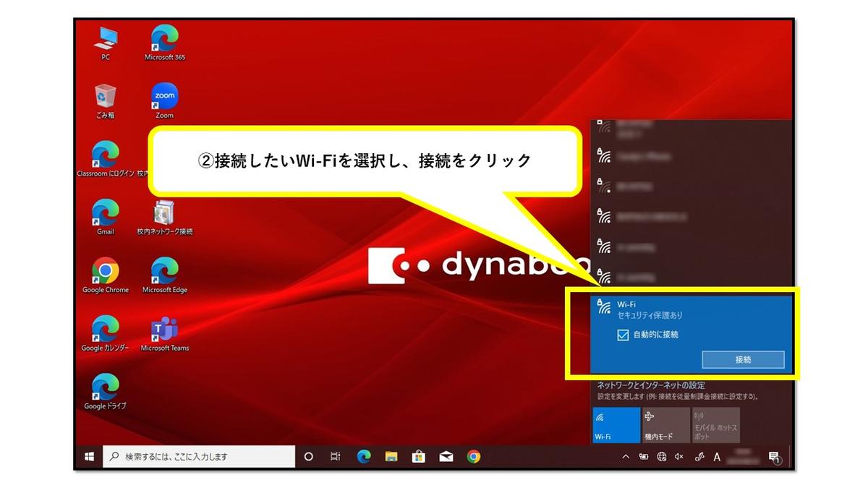Toggle the 自動的に接続 checkbox

click(623, 335)
